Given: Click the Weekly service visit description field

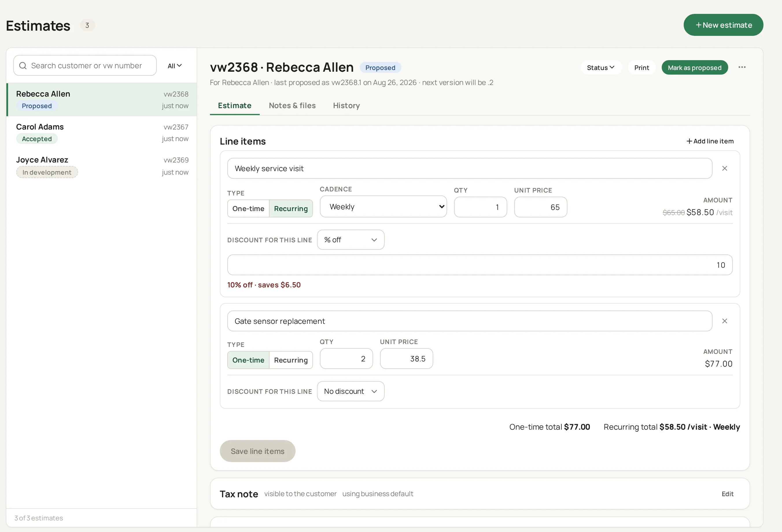Looking at the screenshot, I should 470,168.
